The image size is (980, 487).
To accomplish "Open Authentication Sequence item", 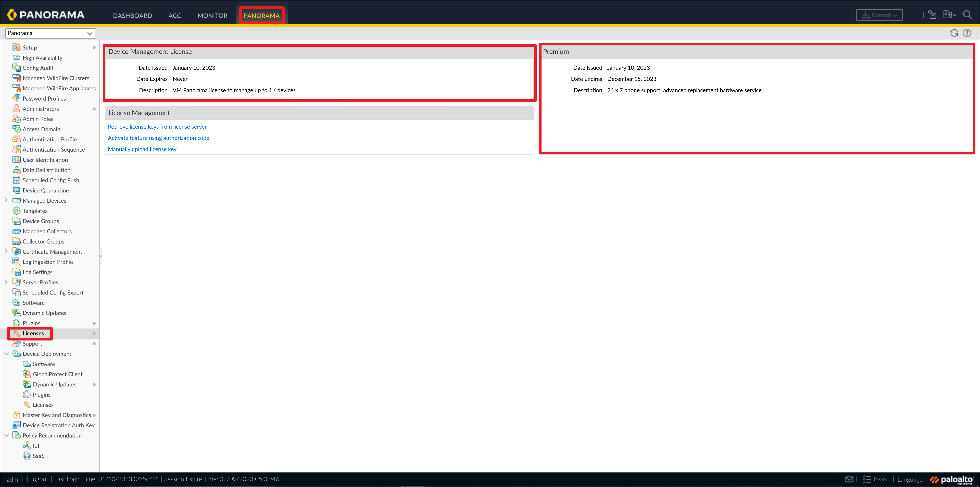I will click(54, 150).
